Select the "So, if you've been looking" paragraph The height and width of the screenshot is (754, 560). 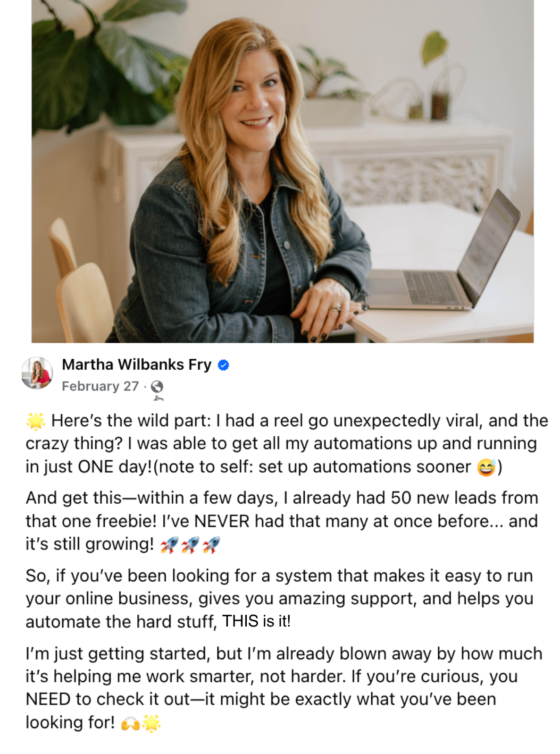coord(279,599)
